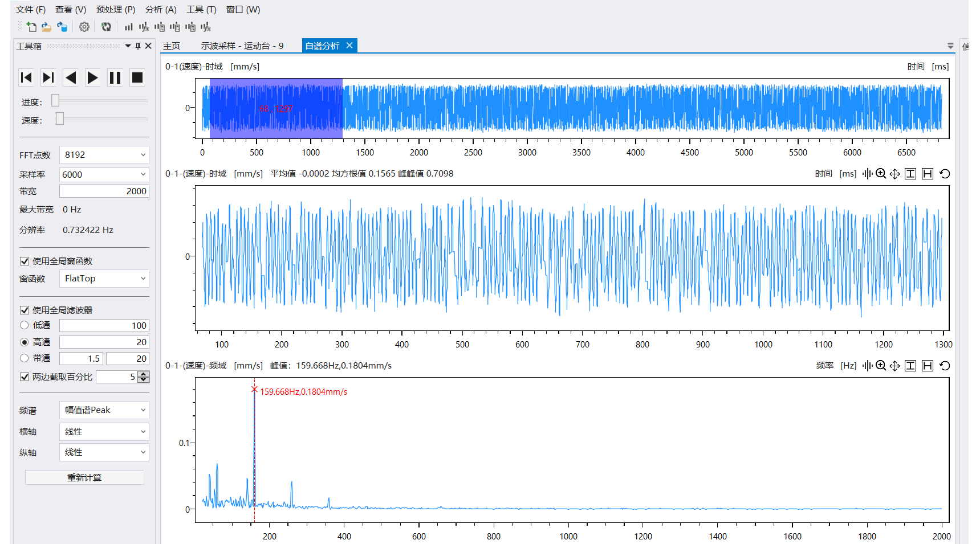Reset the frequency chart view

tap(945, 366)
